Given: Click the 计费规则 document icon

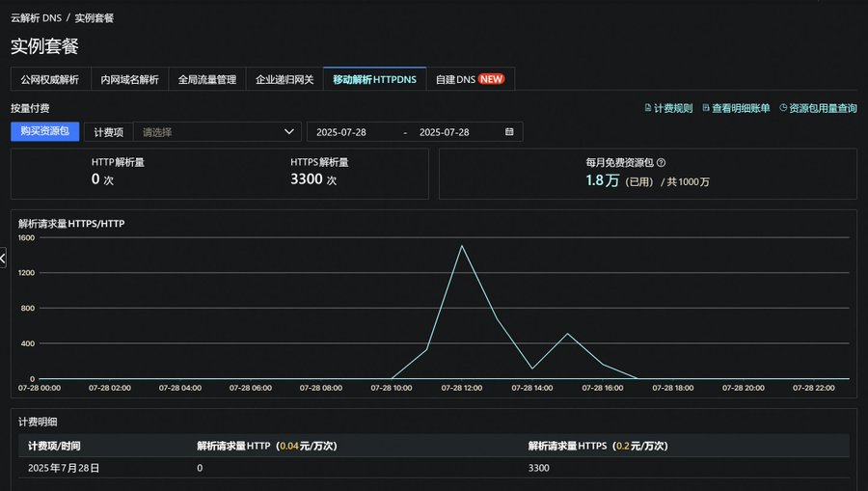Looking at the screenshot, I should (647, 109).
